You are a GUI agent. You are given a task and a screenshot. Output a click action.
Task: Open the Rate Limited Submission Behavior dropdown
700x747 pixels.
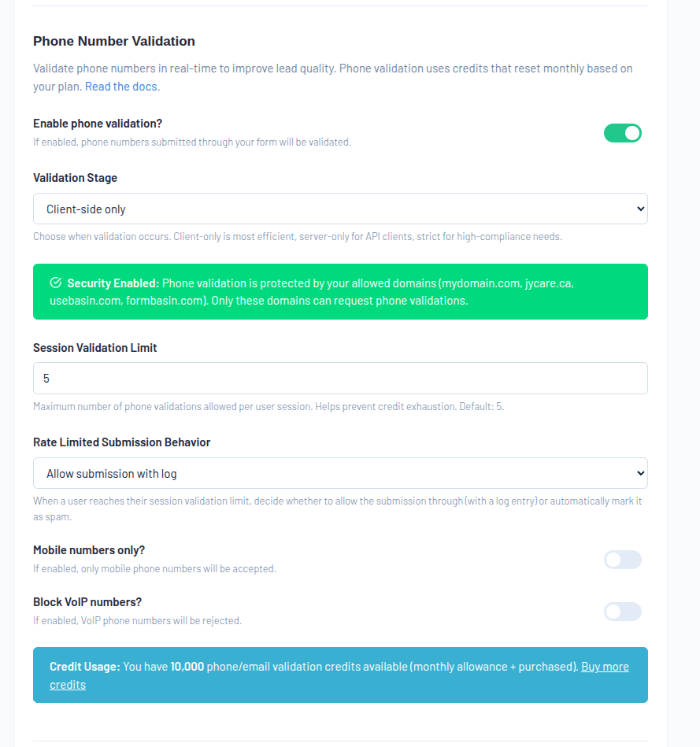tap(340, 473)
